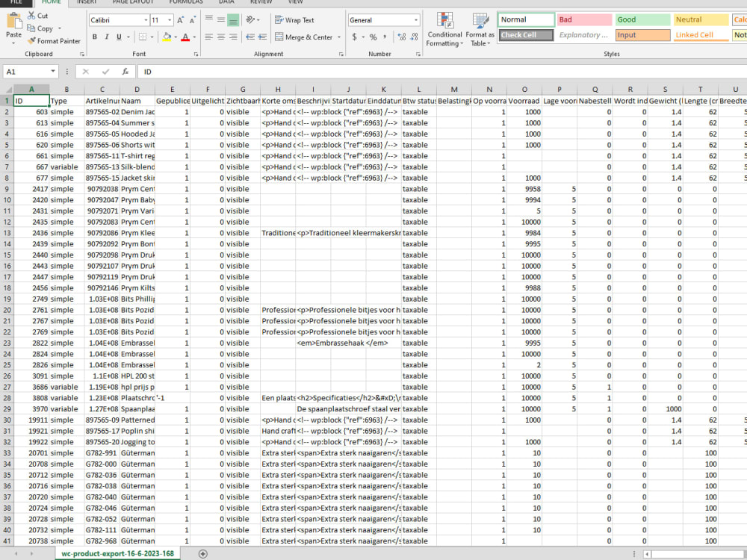Click the Top Align icon
Image resolution: width=747 pixels, height=560 pixels.
pos(208,19)
